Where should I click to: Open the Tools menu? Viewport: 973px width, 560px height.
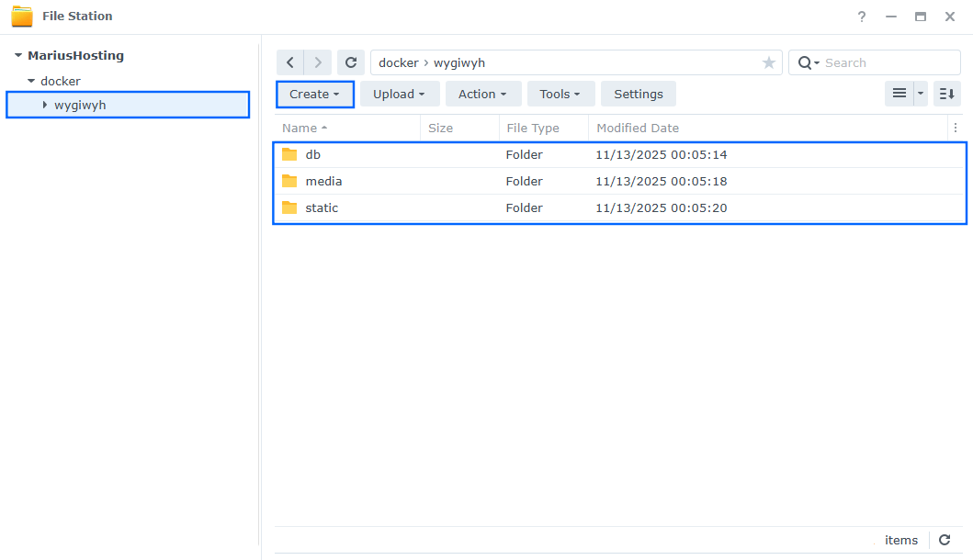coord(560,94)
